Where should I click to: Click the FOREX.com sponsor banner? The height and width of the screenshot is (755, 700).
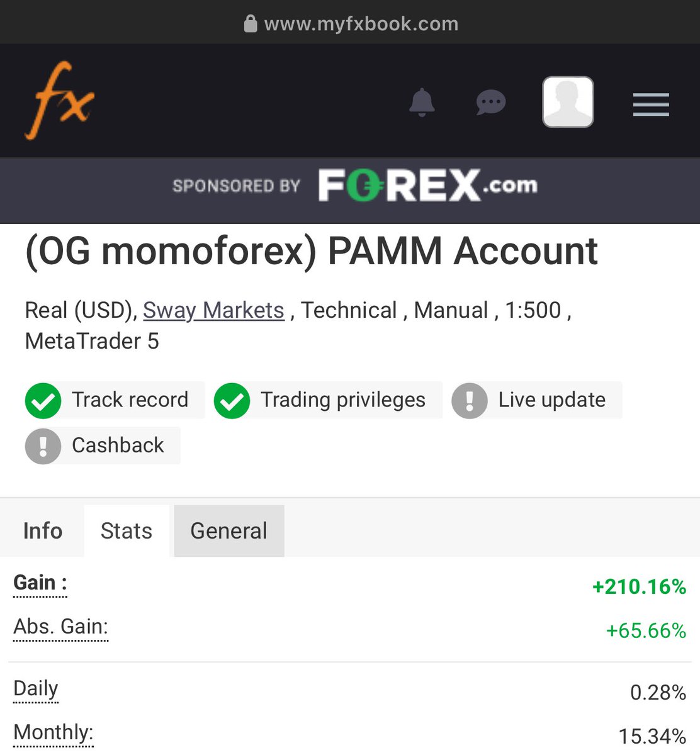point(355,185)
